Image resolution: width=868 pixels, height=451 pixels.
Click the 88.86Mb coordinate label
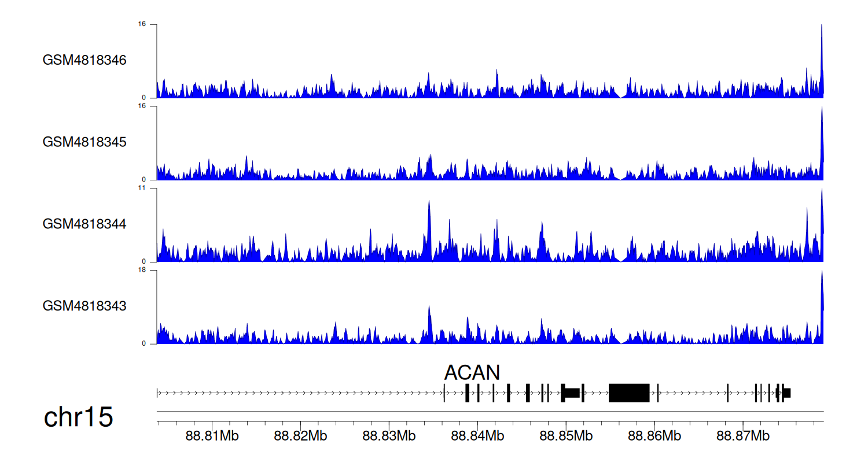(654, 435)
